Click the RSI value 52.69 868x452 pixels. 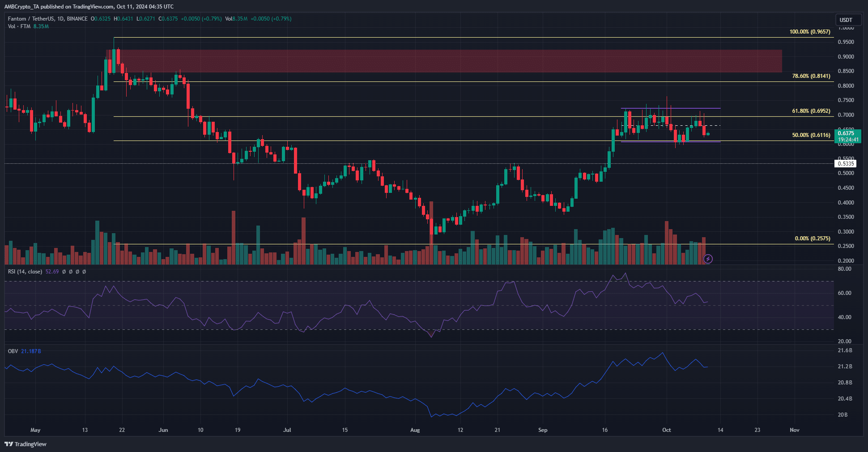point(52,272)
